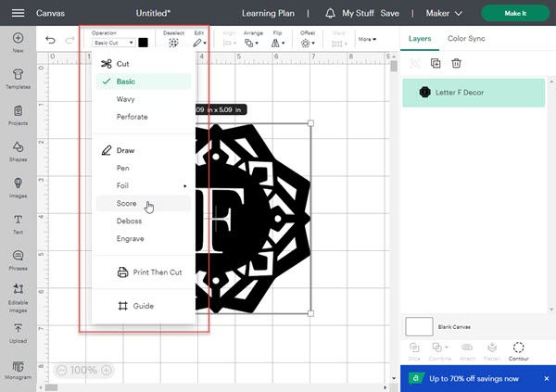Select the Wavy cut option
The width and height of the screenshot is (556, 392).
coord(126,99)
